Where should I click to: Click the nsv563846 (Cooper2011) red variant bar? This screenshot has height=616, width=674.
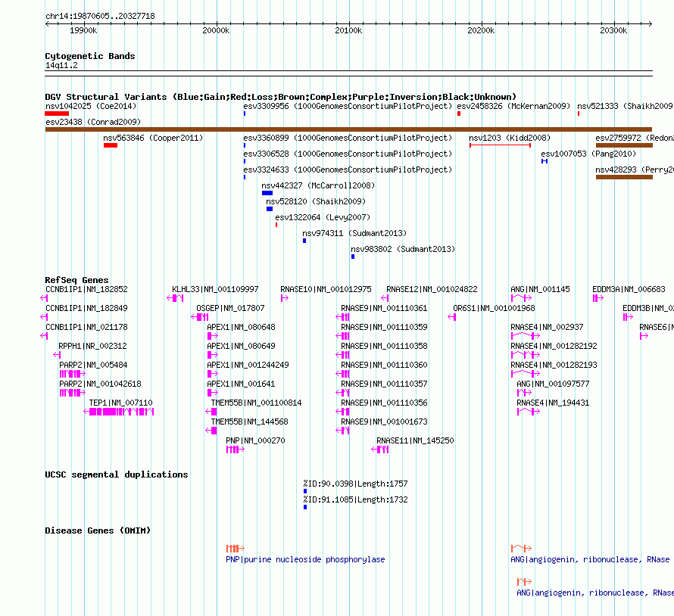coord(111,145)
